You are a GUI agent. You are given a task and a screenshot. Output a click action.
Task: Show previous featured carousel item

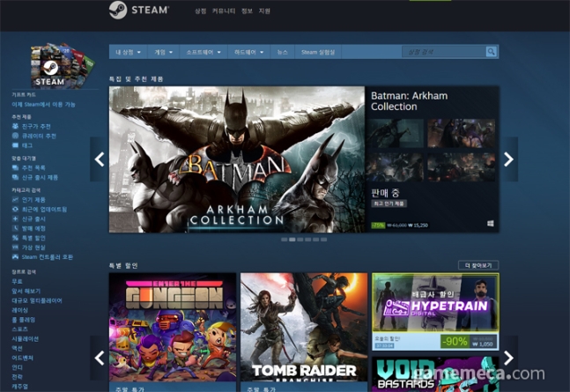click(100, 159)
